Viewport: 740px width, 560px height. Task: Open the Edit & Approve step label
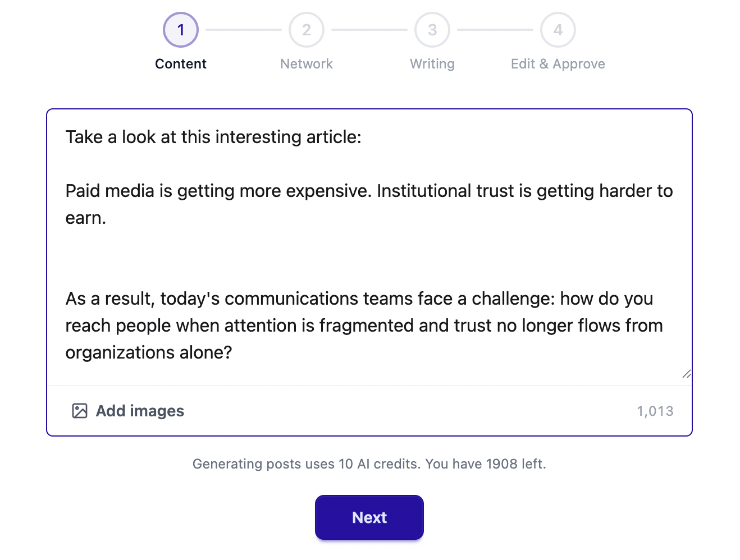[558, 64]
